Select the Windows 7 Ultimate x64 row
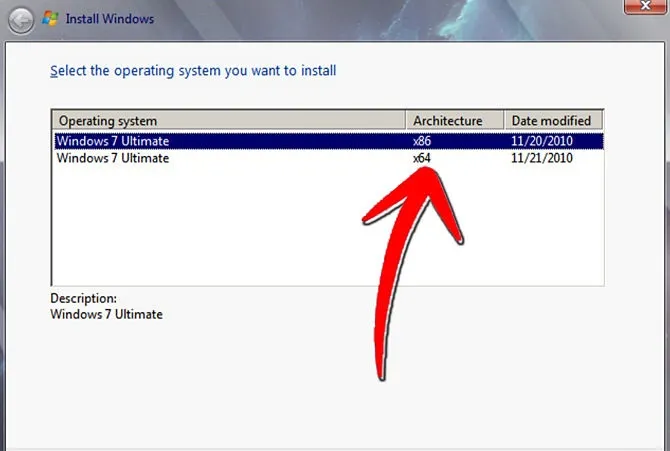Viewport: 670px width, 451px height. pyautogui.click(x=329, y=158)
